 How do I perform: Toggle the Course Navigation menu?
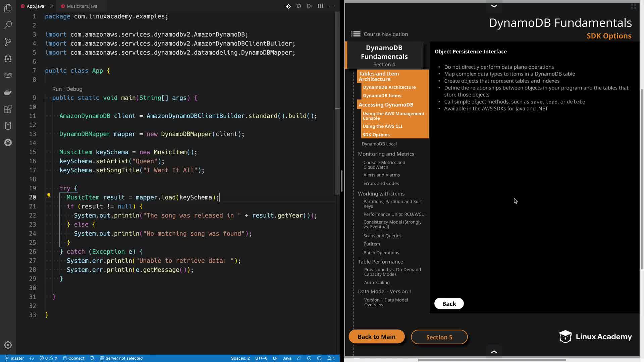356,34
